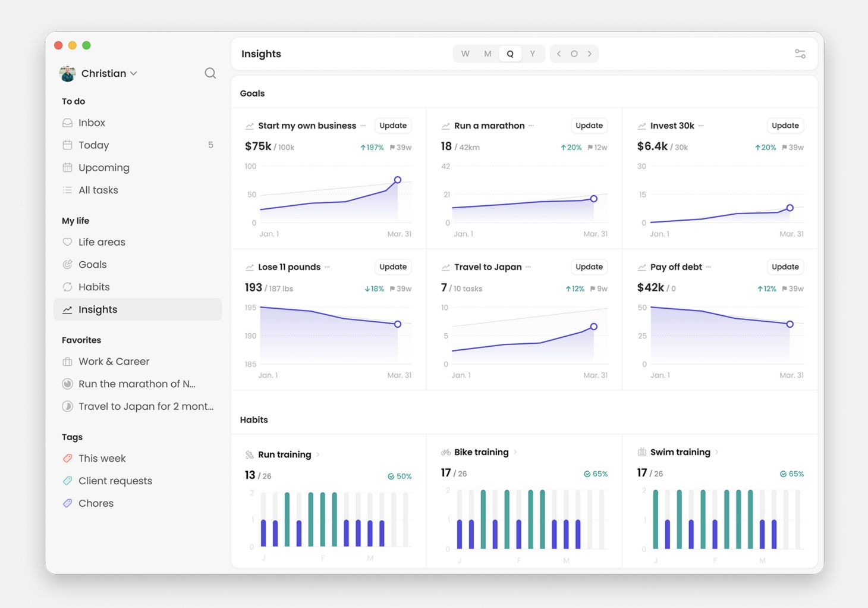Switch to yearly Y view
868x608 pixels.
(533, 54)
